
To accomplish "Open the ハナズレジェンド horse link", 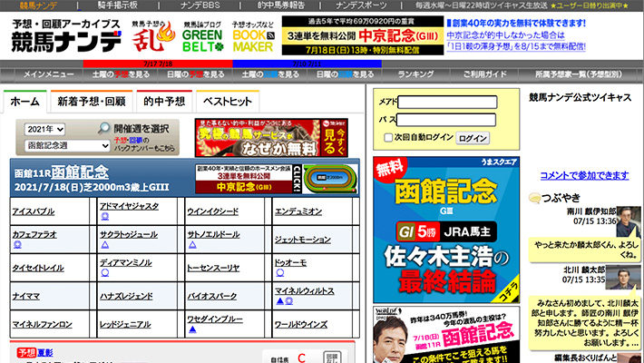I will [x=126, y=296].
